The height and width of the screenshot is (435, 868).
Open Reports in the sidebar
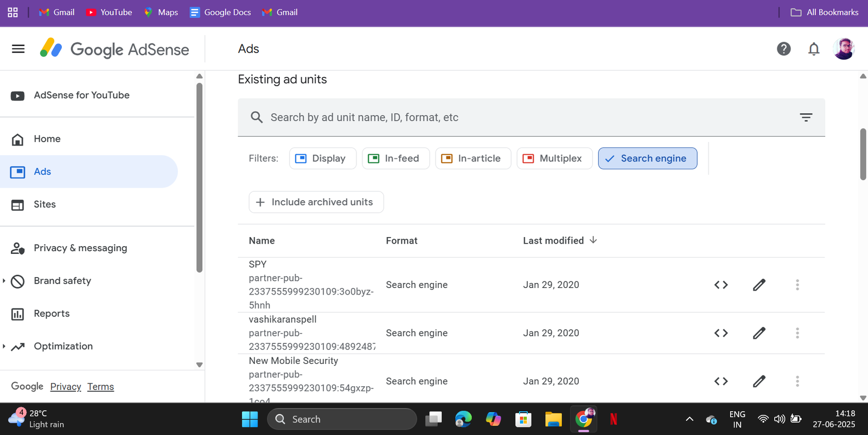[89, 314]
